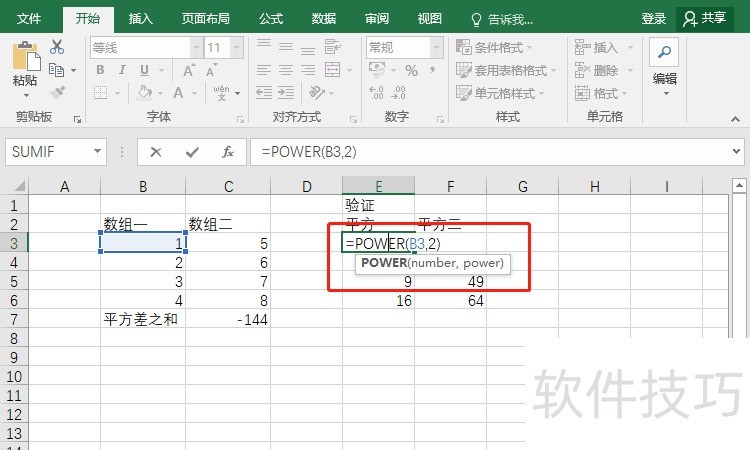Image resolution: width=750 pixels, height=450 pixels.
Task: Click the cell borders icon
Action: pyautogui.click(x=100, y=92)
